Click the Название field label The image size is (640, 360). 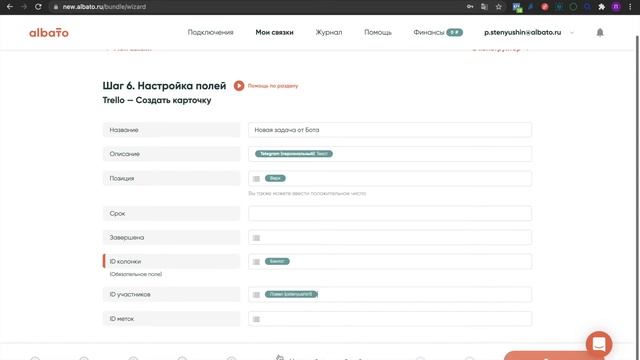click(x=171, y=130)
